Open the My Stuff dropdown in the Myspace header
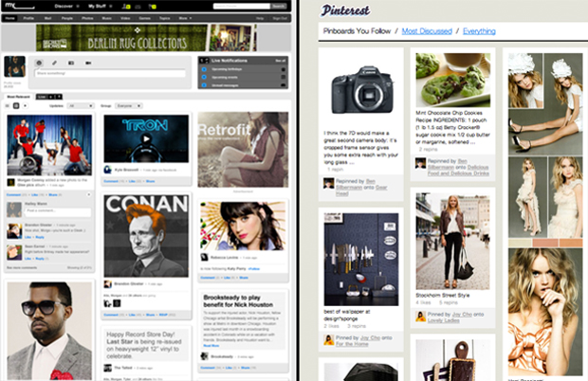Image resolution: width=588 pixels, height=381 pixels. tap(101, 7)
